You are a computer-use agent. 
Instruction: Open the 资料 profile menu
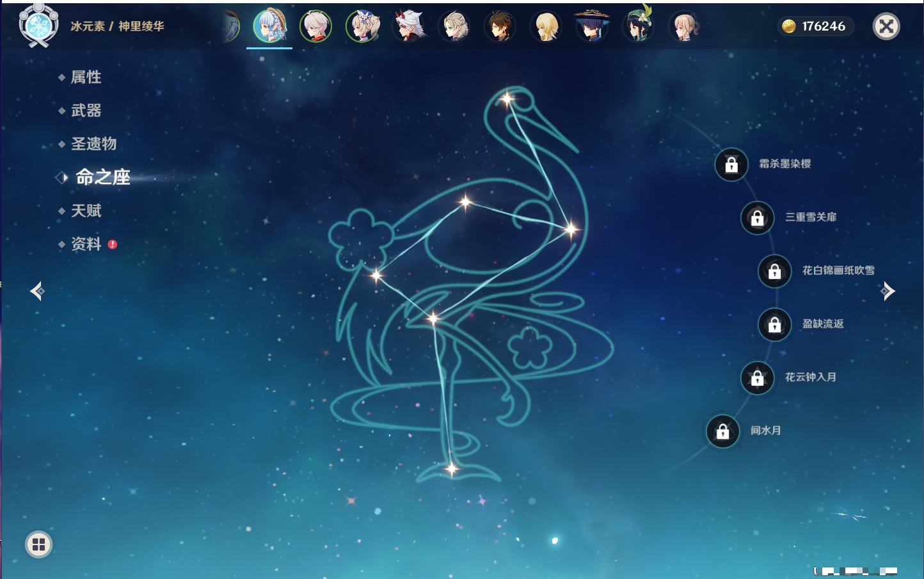point(86,244)
